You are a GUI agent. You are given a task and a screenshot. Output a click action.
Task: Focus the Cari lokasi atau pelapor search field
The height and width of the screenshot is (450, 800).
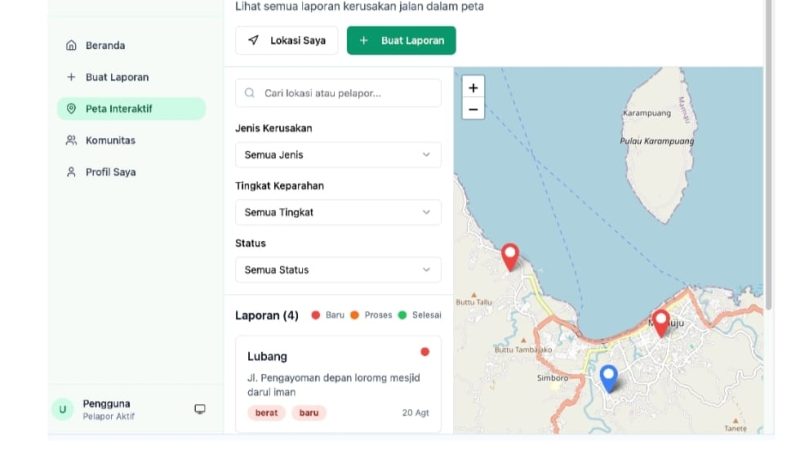[338, 93]
